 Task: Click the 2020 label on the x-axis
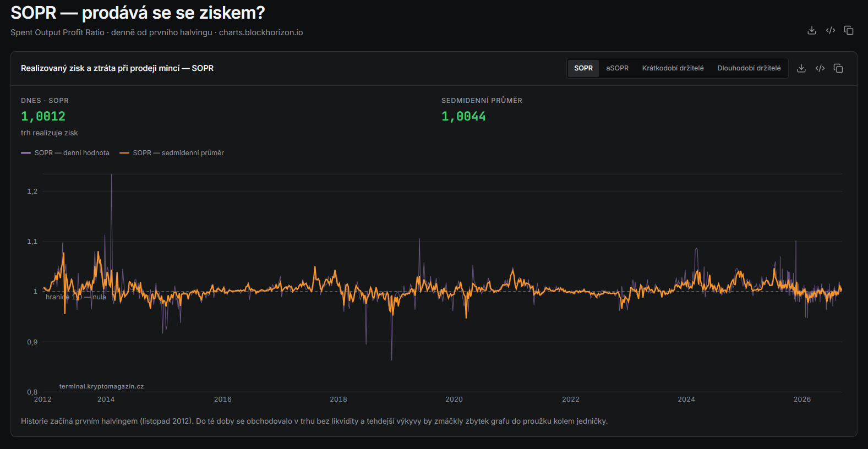coord(454,399)
